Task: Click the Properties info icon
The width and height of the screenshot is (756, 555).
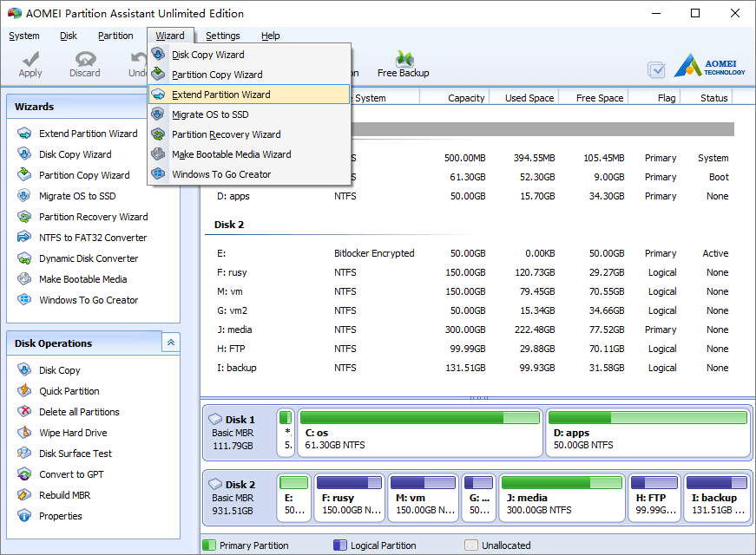Action: coord(24,516)
